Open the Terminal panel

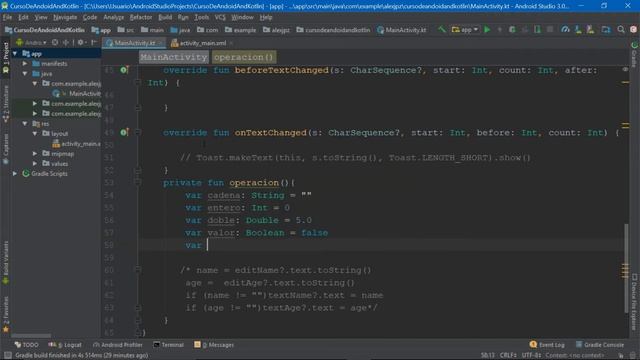click(x=168, y=345)
